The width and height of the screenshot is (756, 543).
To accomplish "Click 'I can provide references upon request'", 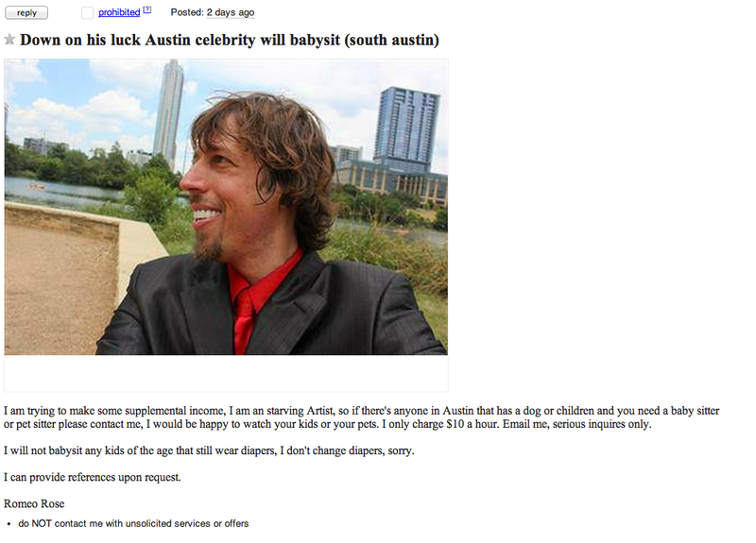I will pyautogui.click(x=92, y=477).
